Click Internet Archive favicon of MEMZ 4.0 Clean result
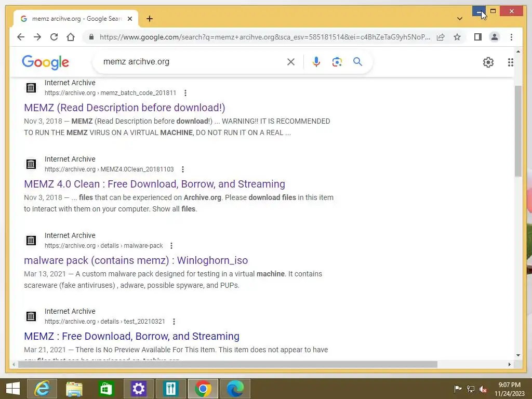Viewport: 532px width, 399px height. 31,164
